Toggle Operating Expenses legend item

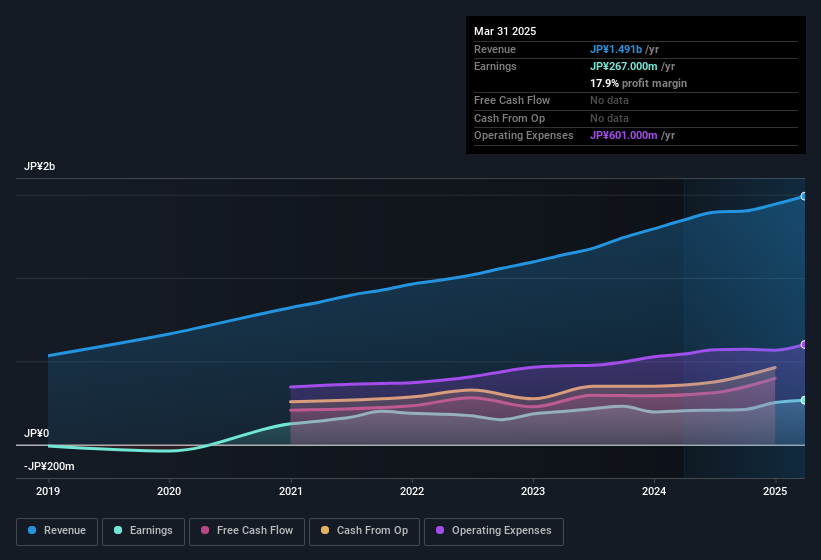click(x=494, y=531)
